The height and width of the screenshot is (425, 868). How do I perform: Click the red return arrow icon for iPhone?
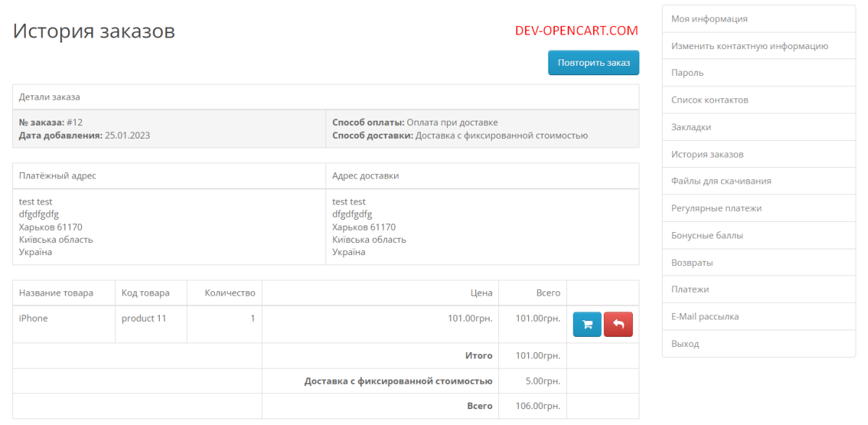(618, 325)
